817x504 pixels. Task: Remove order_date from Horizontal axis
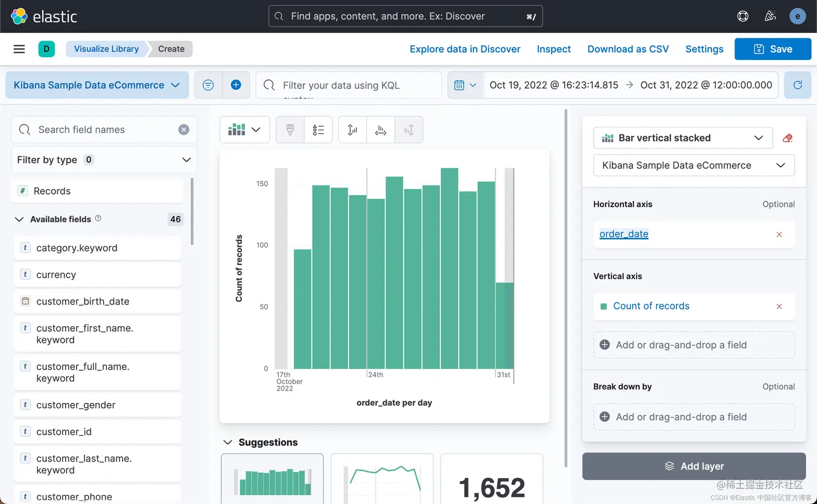click(779, 234)
